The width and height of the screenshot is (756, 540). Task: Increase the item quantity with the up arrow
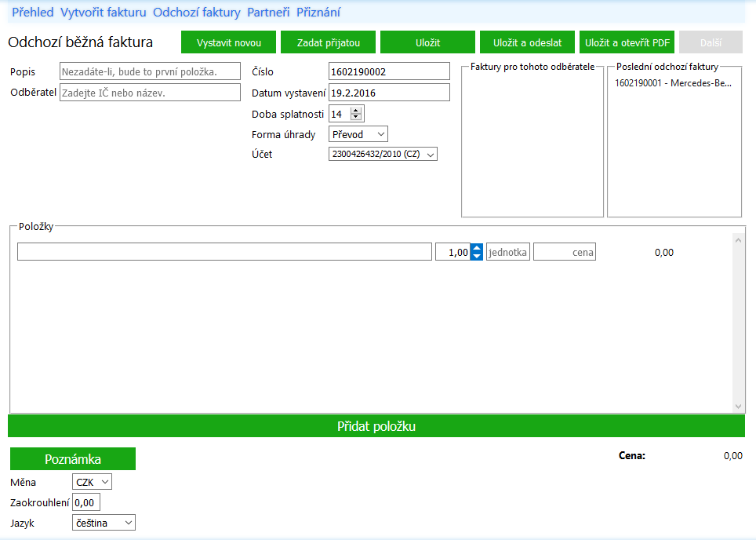pos(476,248)
